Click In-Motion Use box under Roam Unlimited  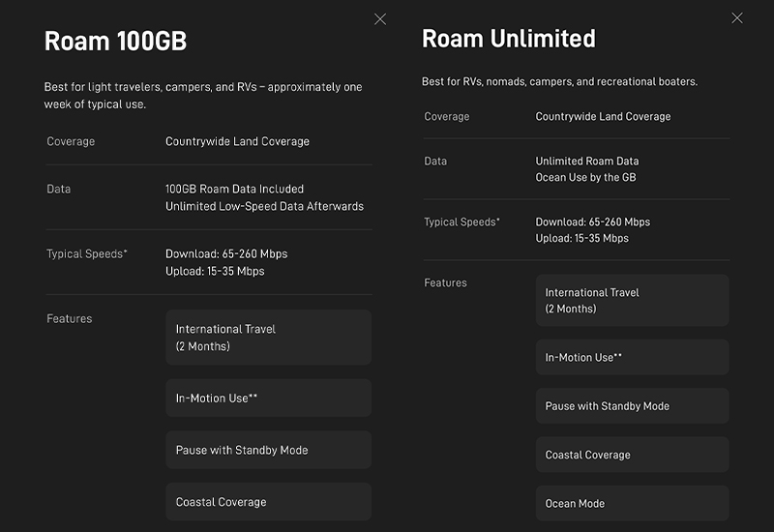click(x=632, y=357)
